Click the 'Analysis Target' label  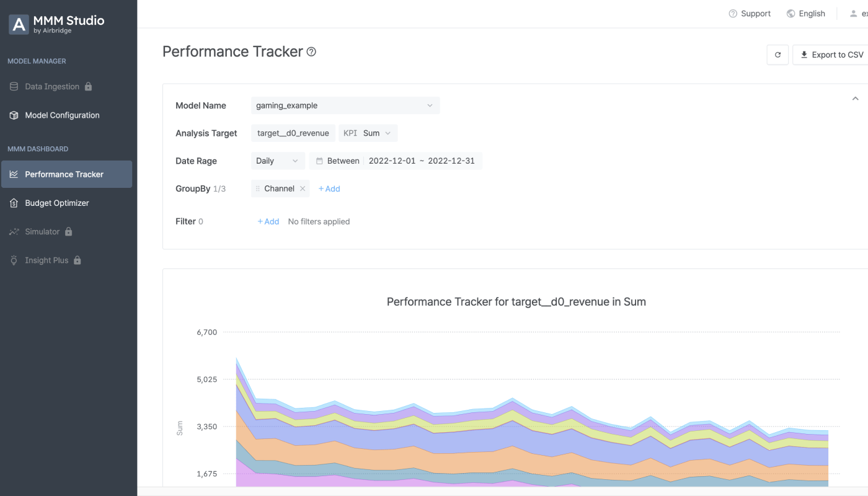[x=206, y=133]
